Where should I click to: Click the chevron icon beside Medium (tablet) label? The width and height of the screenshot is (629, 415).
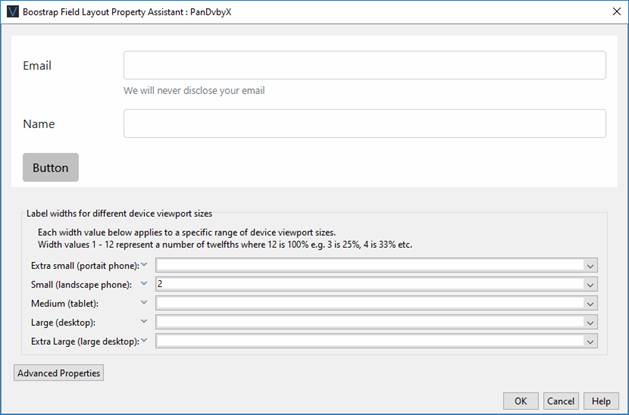click(x=146, y=303)
